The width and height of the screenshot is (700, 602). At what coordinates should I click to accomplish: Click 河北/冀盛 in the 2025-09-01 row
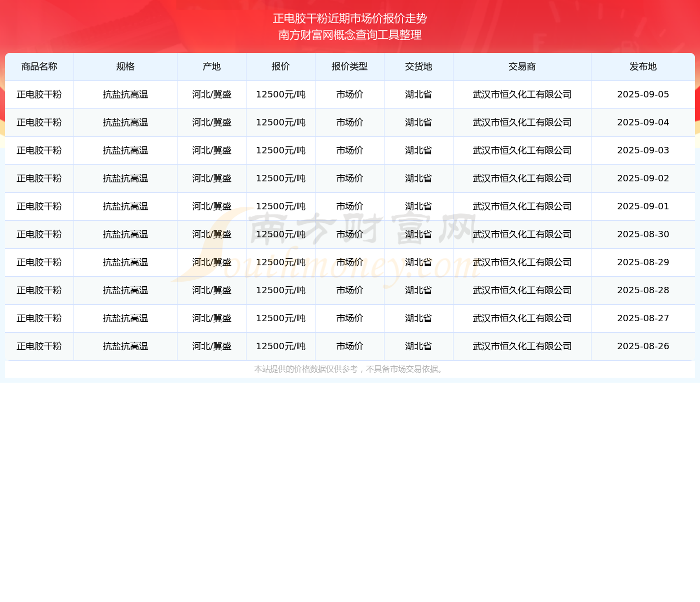point(211,206)
